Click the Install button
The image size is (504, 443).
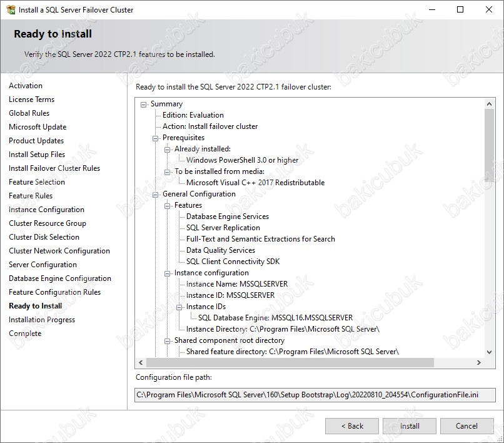(x=410, y=426)
